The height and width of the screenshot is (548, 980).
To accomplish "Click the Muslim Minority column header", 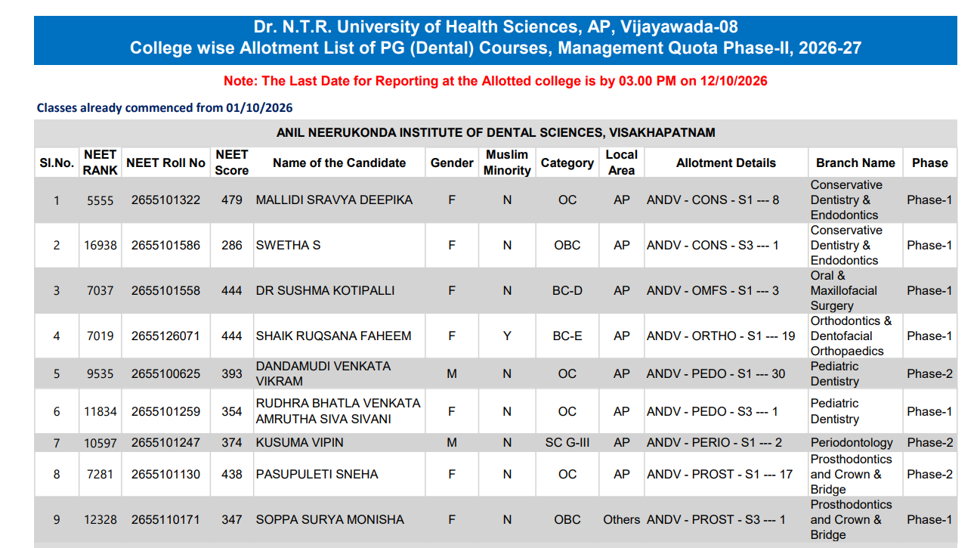I will (507, 163).
